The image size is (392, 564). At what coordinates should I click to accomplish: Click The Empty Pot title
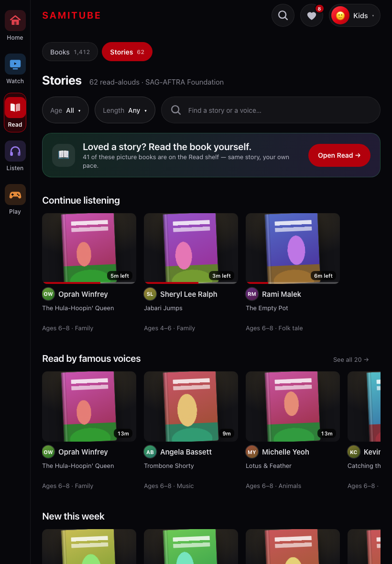click(x=267, y=308)
